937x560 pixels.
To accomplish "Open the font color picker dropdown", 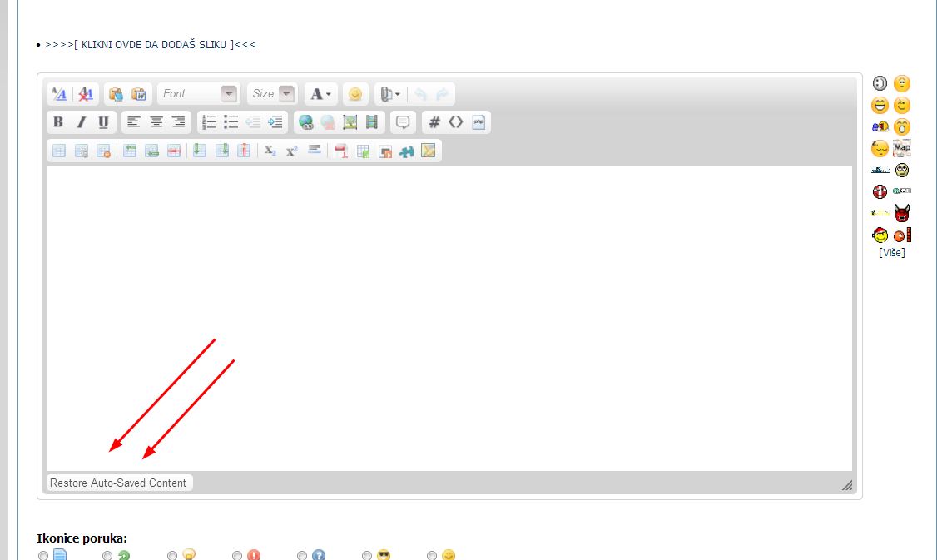I will [321, 94].
